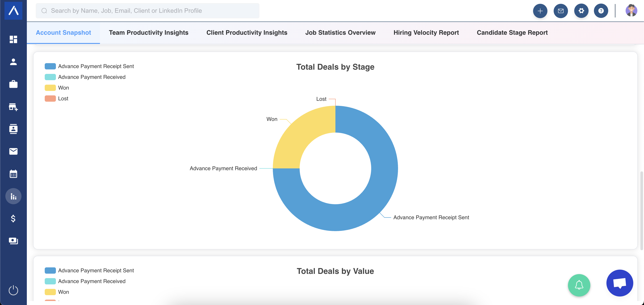Click Advance Payment Receipt Sent label beside the donut

pos(431,217)
